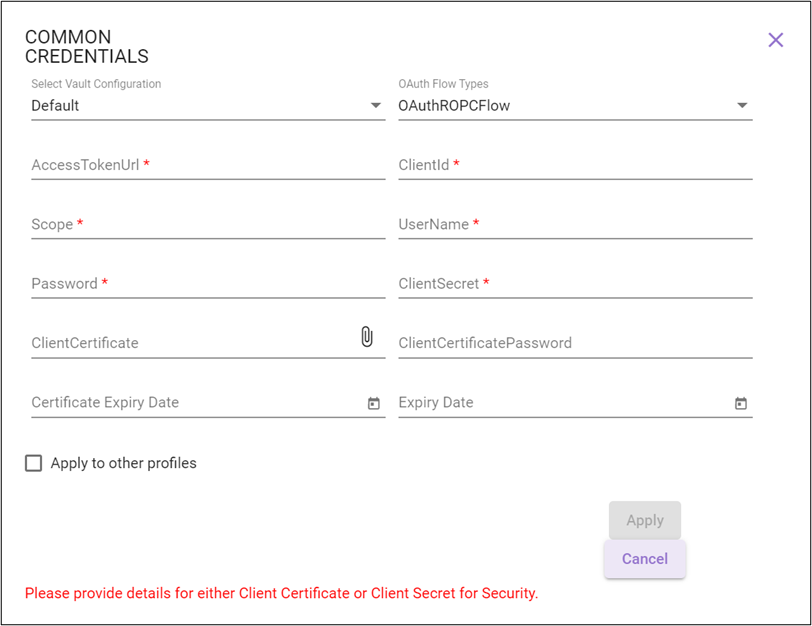Click into the ClientCertificate text field
The width and height of the screenshot is (812, 626).
(194, 343)
